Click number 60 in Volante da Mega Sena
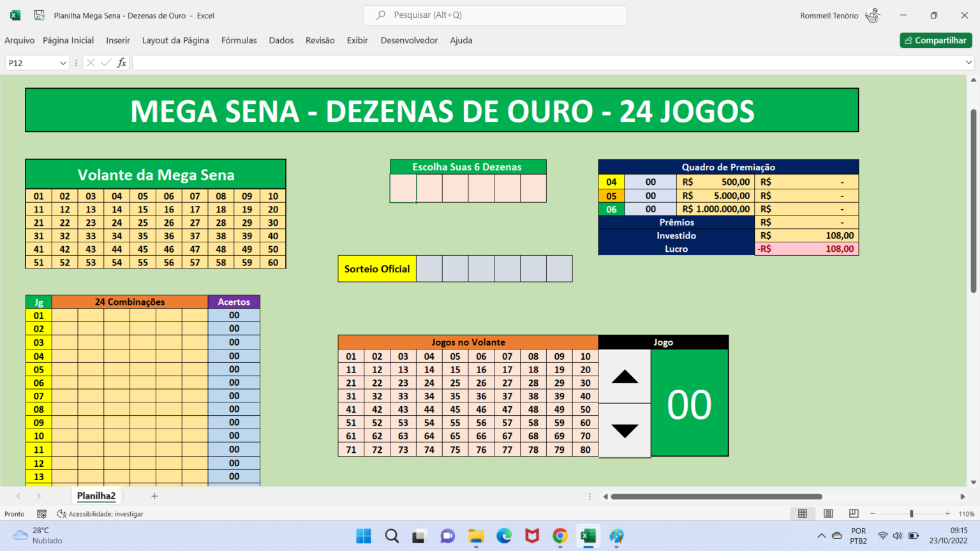The width and height of the screenshot is (980, 551). (273, 262)
